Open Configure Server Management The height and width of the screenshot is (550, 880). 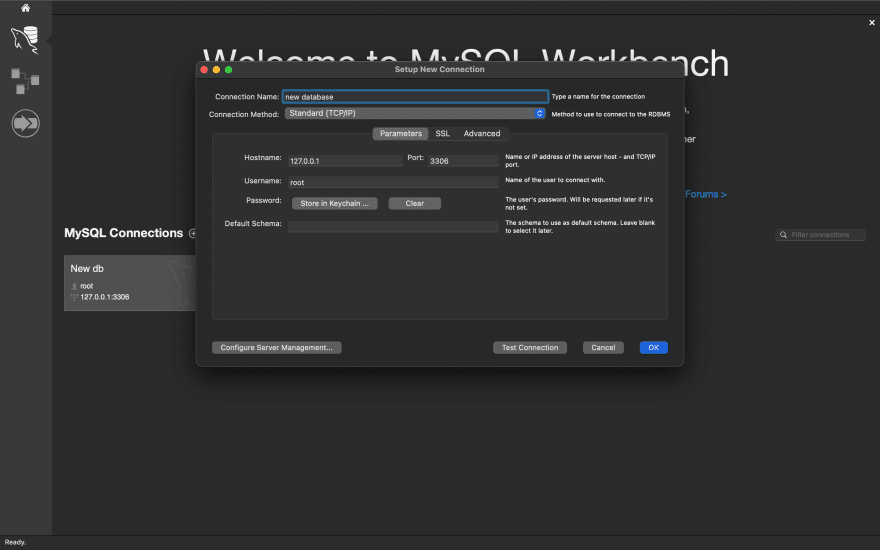pos(277,347)
